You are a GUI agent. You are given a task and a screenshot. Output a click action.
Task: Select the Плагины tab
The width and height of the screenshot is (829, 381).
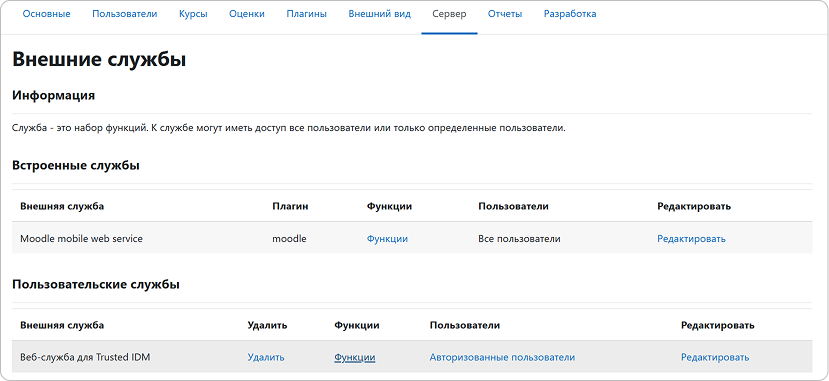(x=307, y=14)
